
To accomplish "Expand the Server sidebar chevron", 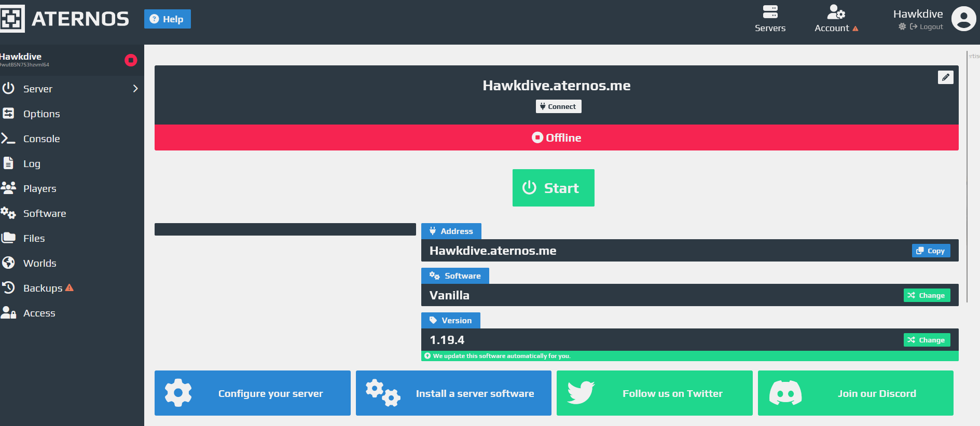I will point(135,89).
